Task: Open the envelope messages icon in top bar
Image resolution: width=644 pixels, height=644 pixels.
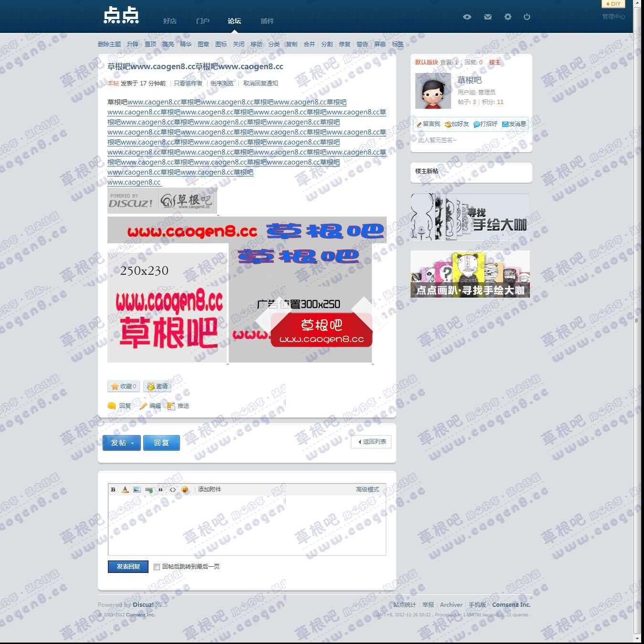Action: point(487,17)
